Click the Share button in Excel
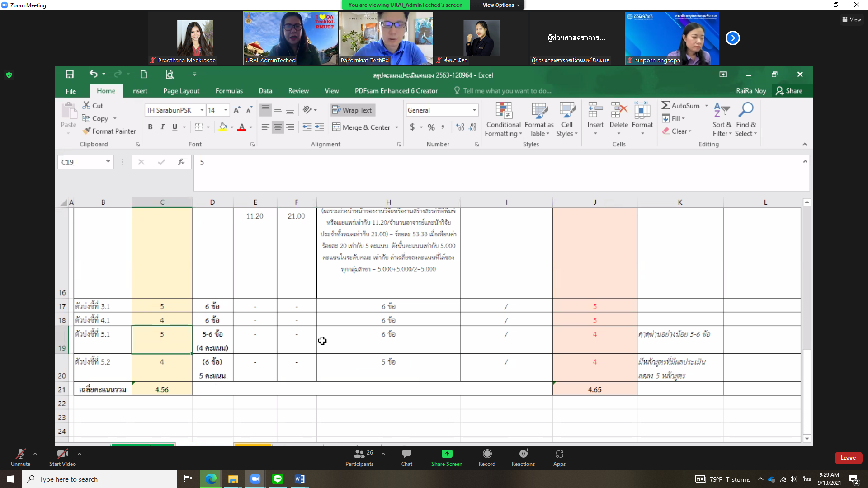868x488 pixels. pos(789,91)
